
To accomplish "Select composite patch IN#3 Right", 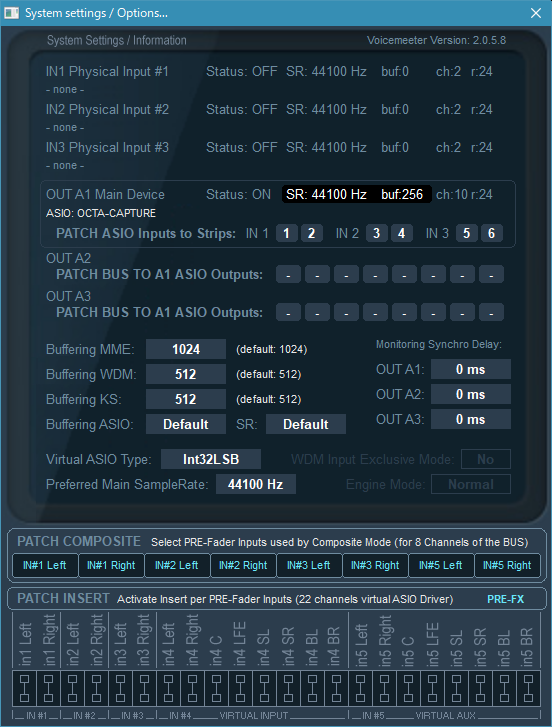I will [375, 565].
